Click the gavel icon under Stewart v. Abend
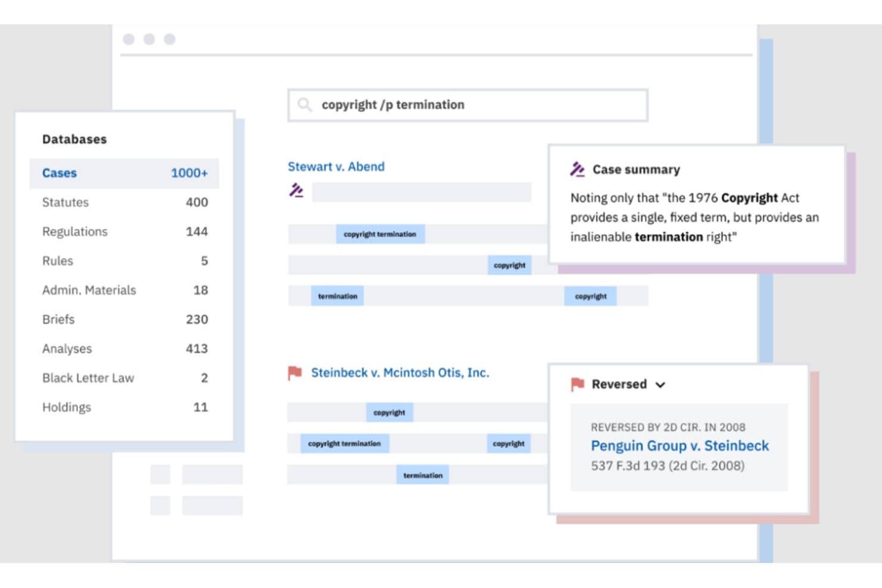Viewport: 882px width, 588px height. click(296, 191)
